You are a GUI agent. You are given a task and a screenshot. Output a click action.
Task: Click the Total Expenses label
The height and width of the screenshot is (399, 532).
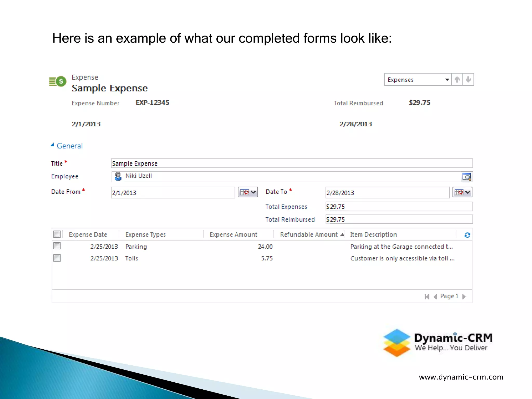point(286,207)
